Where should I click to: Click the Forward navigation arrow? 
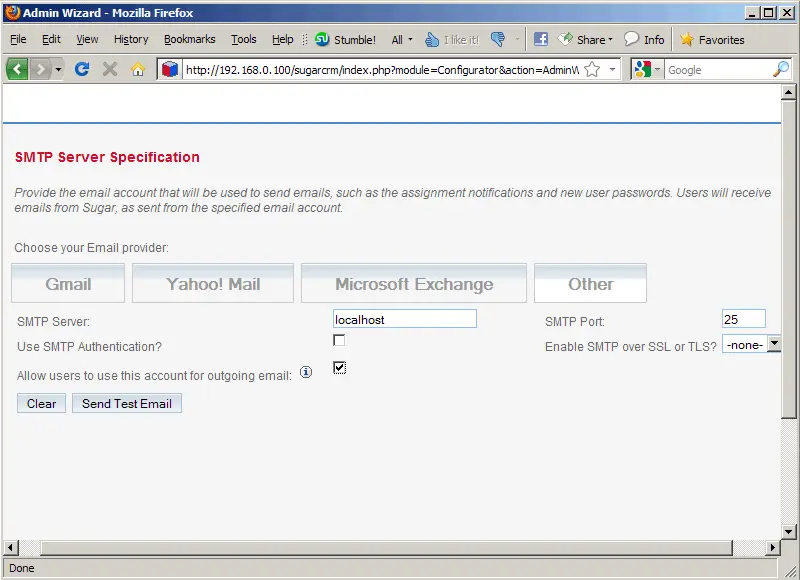click(x=40, y=69)
